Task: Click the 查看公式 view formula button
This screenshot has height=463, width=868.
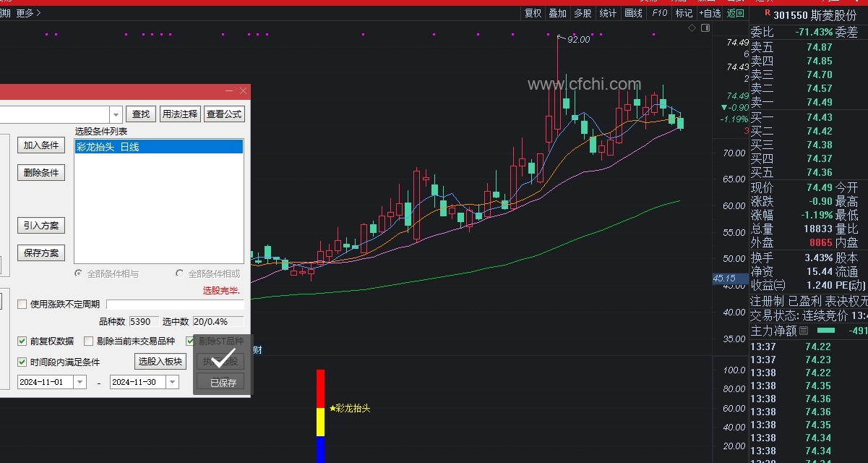Action: [224, 114]
